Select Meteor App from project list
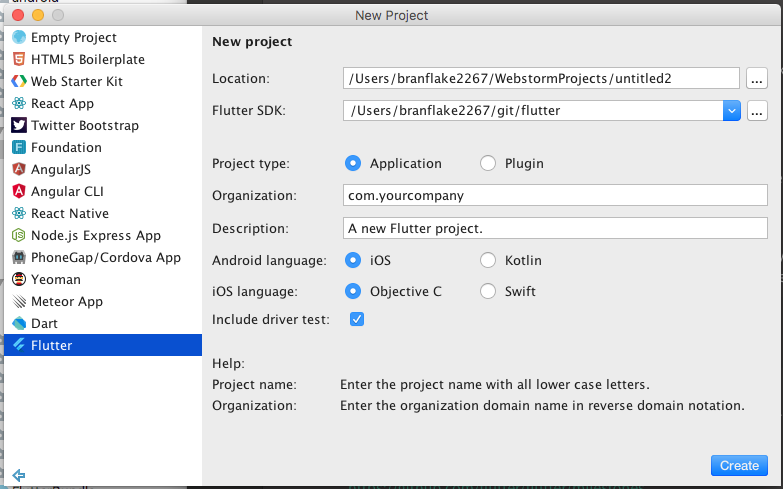 point(66,301)
